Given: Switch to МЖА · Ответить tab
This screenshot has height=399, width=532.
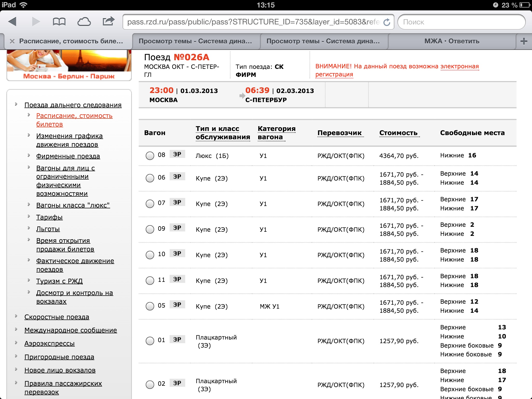Looking at the screenshot, I should tap(451, 41).
